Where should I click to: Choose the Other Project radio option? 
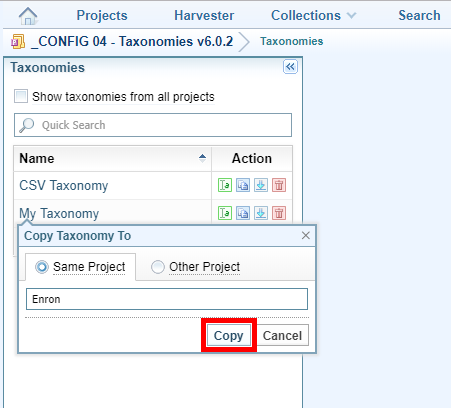tap(158, 267)
